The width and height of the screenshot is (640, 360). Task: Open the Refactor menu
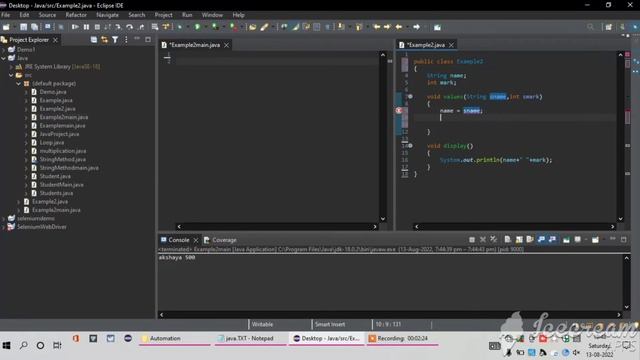[76, 15]
